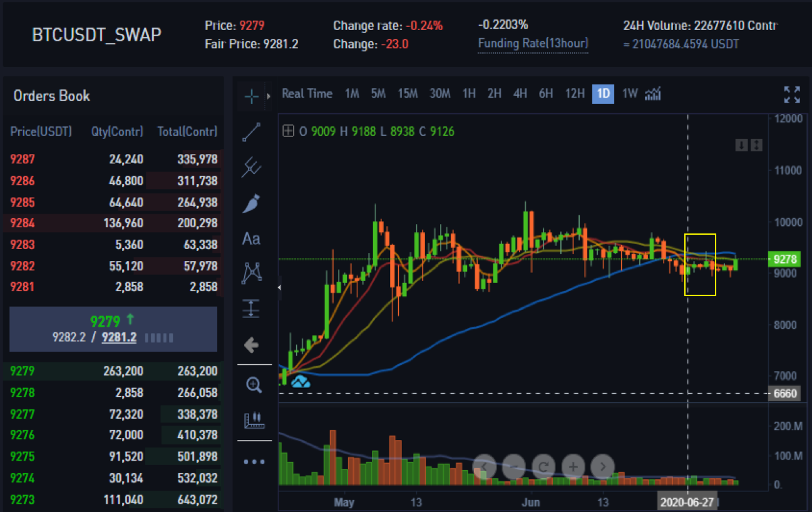Select the crosshair cursor tool
The image size is (812, 512).
click(x=252, y=96)
